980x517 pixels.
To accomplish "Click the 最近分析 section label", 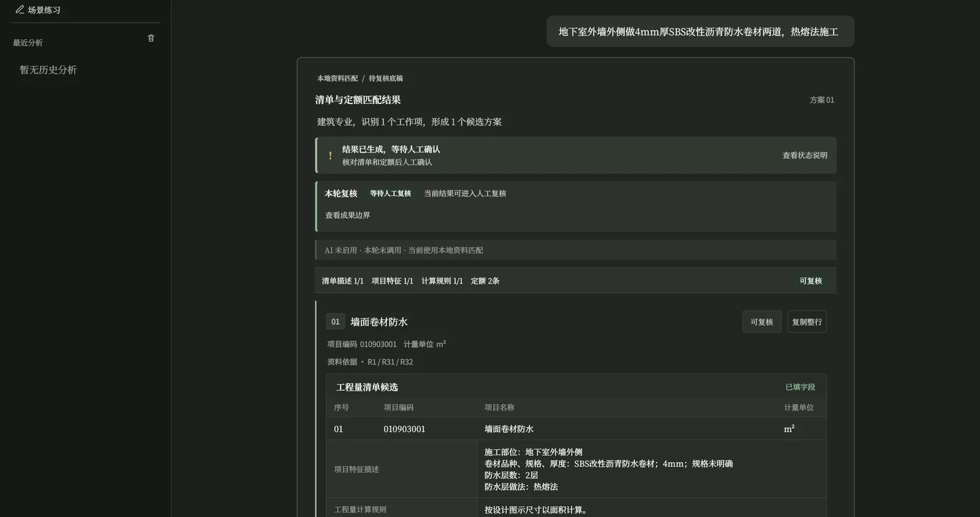I will click(28, 43).
